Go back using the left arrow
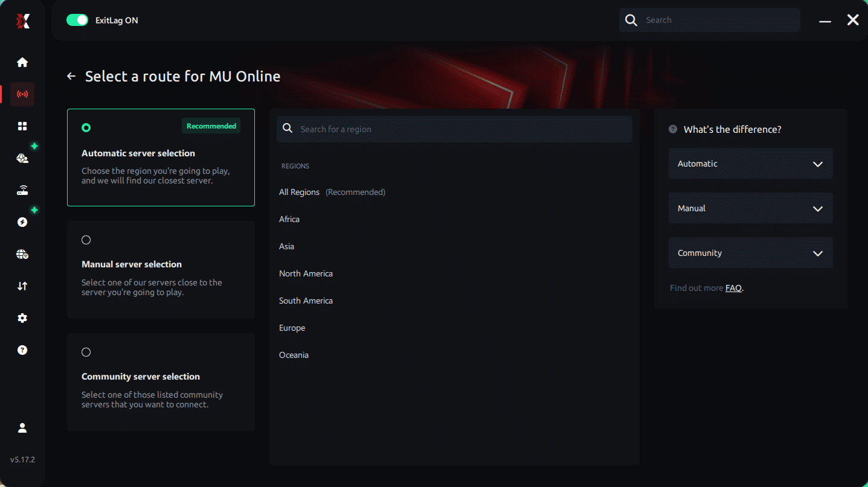Viewport: 868px width, 487px height. tap(71, 76)
